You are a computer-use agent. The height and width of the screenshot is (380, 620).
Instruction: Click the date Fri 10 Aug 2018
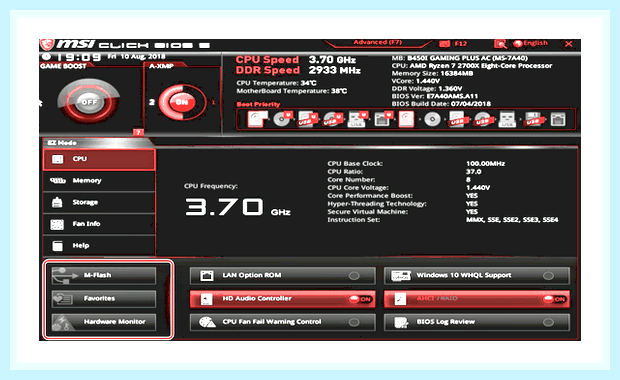[x=136, y=57]
